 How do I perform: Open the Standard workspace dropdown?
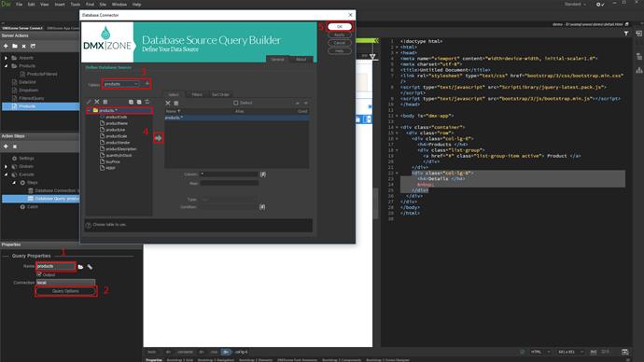(575, 4)
